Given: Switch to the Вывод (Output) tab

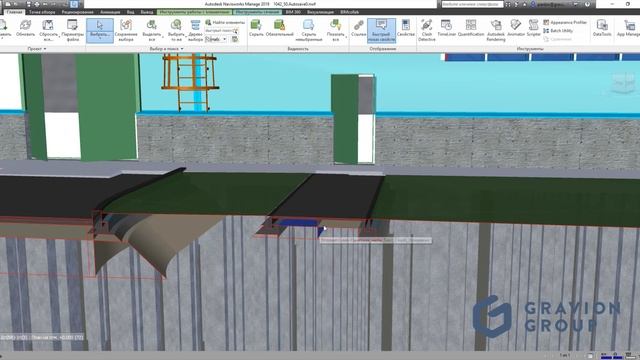Looking at the screenshot, I should [147, 12].
